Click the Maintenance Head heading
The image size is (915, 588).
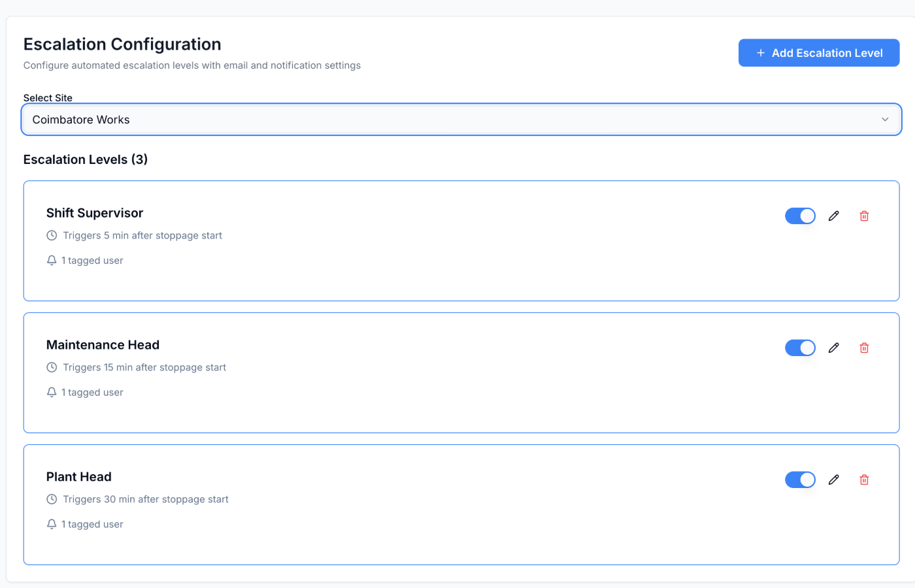click(103, 345)
